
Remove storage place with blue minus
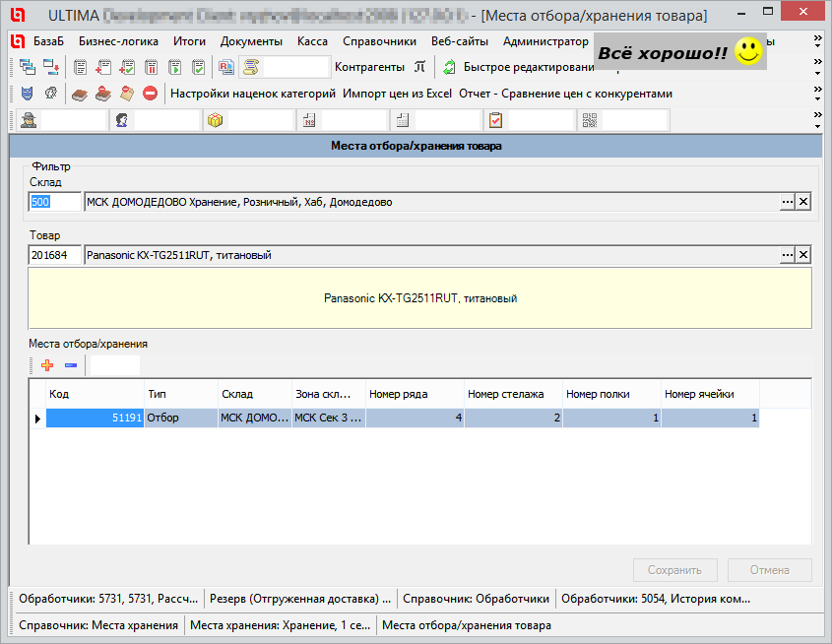(x=71, y=365)
